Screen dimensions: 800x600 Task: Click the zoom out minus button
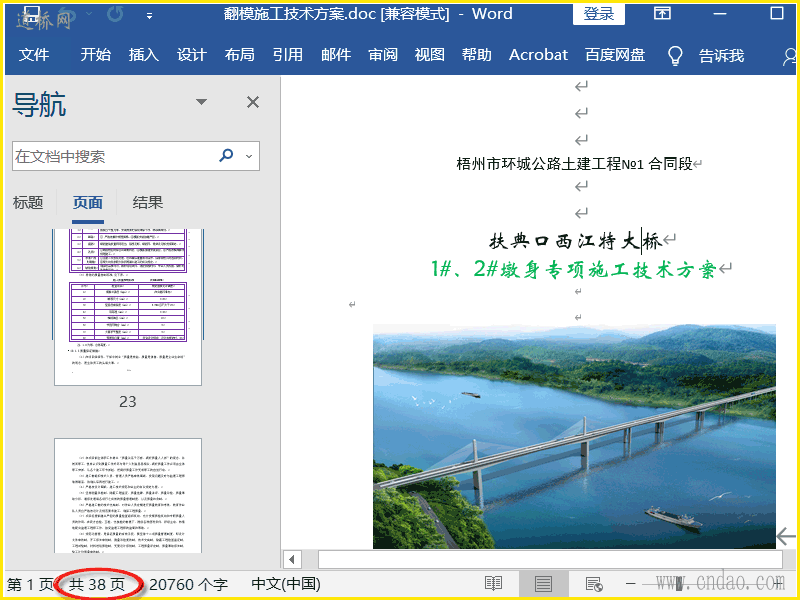(631, 583)
